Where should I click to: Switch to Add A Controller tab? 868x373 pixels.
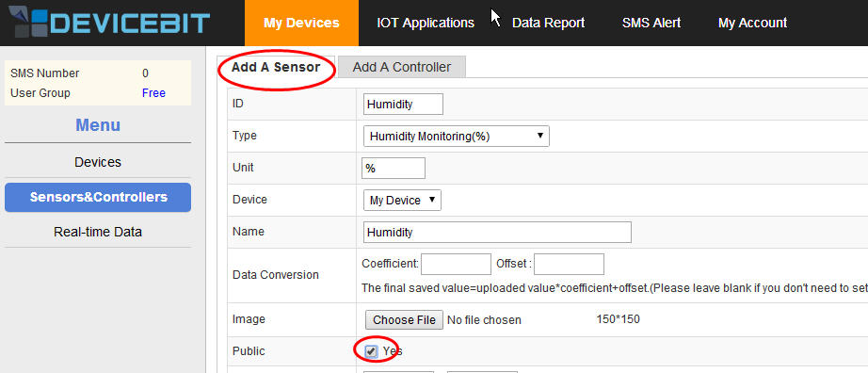coord(402,67)
